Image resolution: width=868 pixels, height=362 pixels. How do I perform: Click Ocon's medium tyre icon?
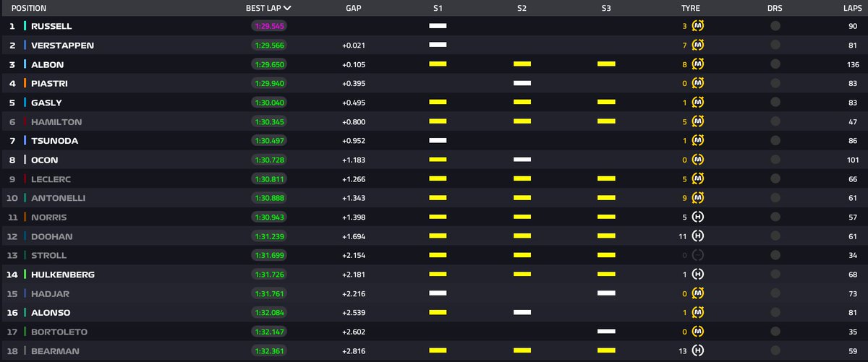tap(698, 160)
